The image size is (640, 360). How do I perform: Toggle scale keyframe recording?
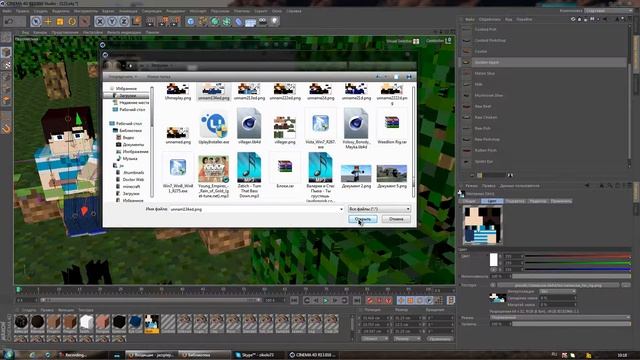tap(411, 300)
